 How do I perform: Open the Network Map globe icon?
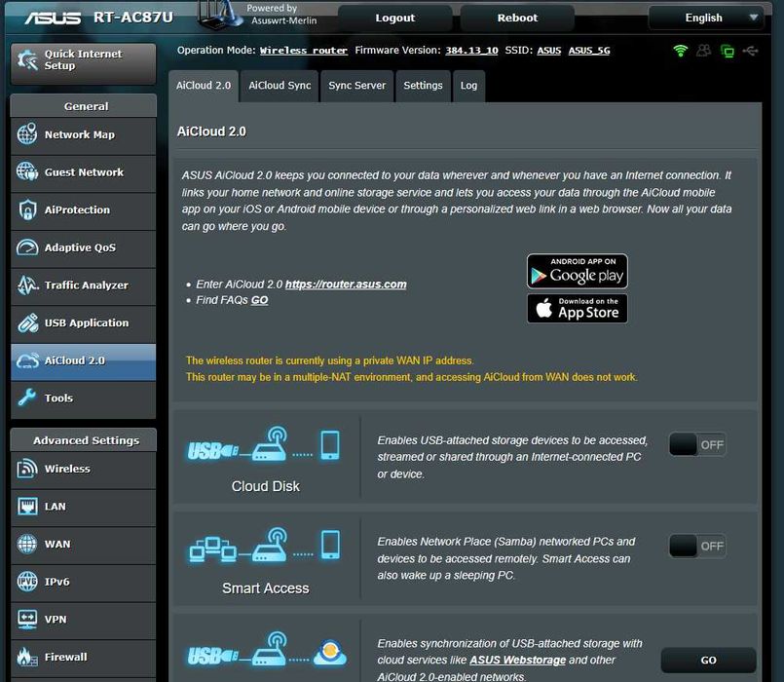click(x=27, y=134)
